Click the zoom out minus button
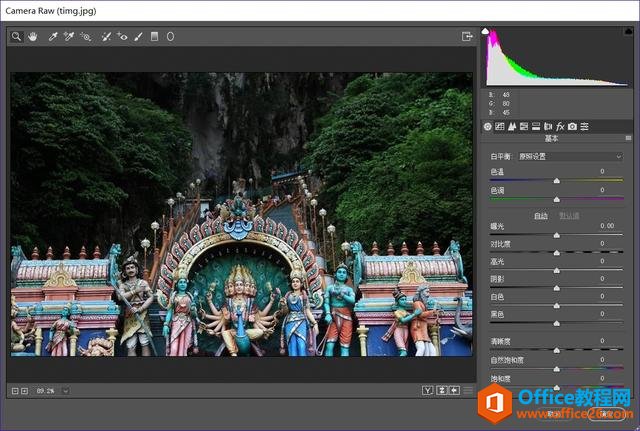Viewport: 640px width, 431px height. (15, 390)
